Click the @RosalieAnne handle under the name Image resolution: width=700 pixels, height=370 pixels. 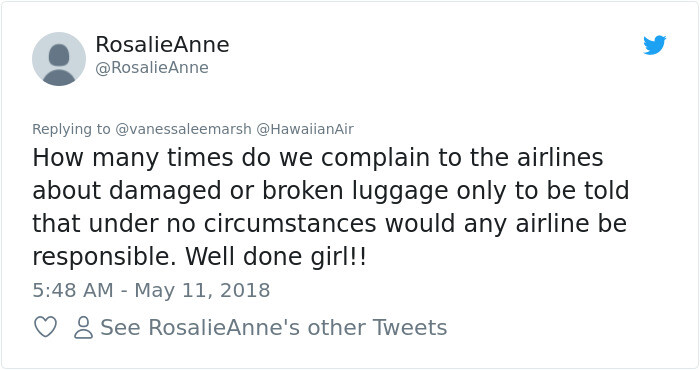(152, 68)
